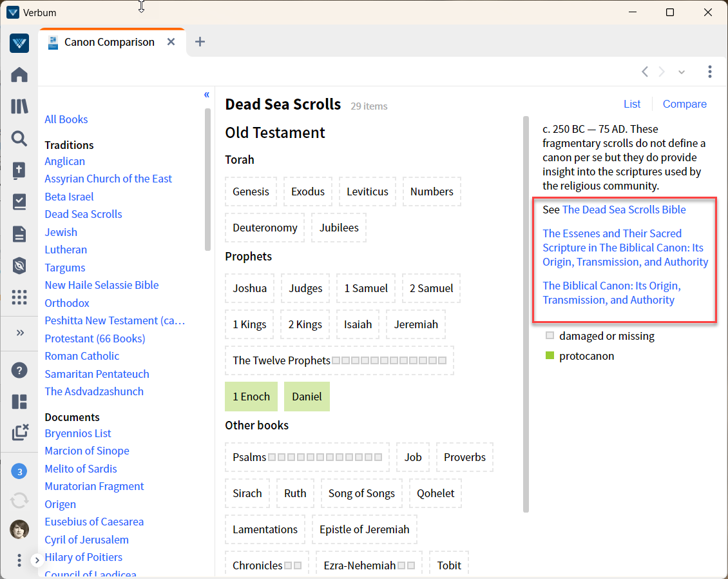Open the Search magnifier icon
728x579 pixels.
pyautogui.click(x=19, y=139)
